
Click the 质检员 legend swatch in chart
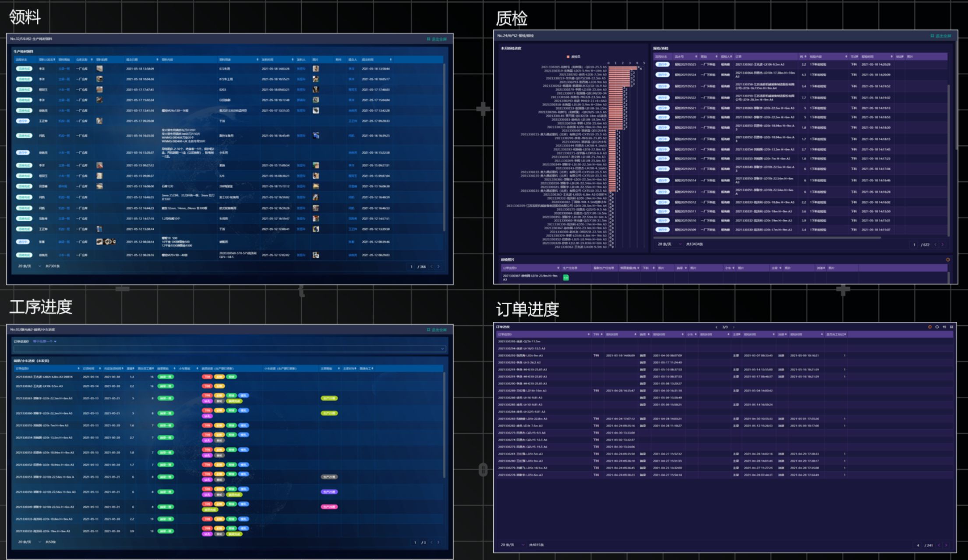(x=568, y=56)
